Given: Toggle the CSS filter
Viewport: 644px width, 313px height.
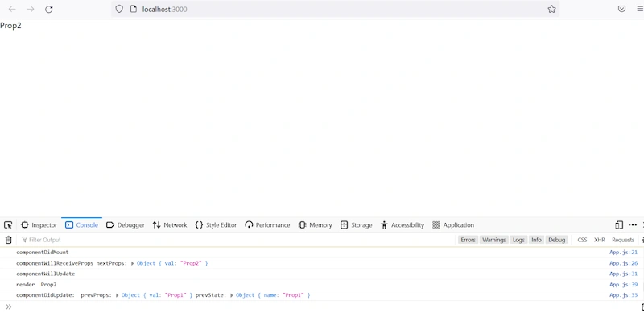Looking at the screenshot, I should [582, 240].
